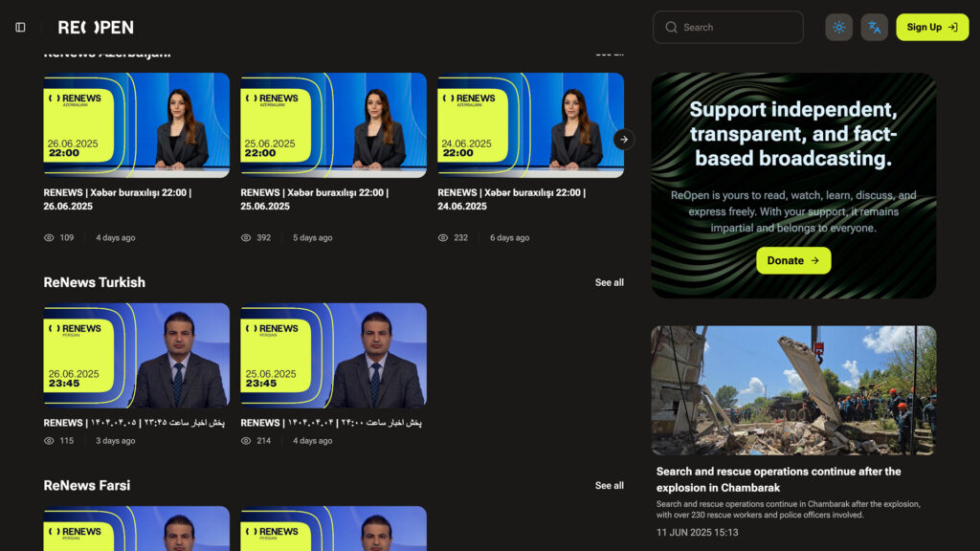The image size is (980, 551).
Task: Click the views eye icon showing 232
Action: tap(443, 238)
